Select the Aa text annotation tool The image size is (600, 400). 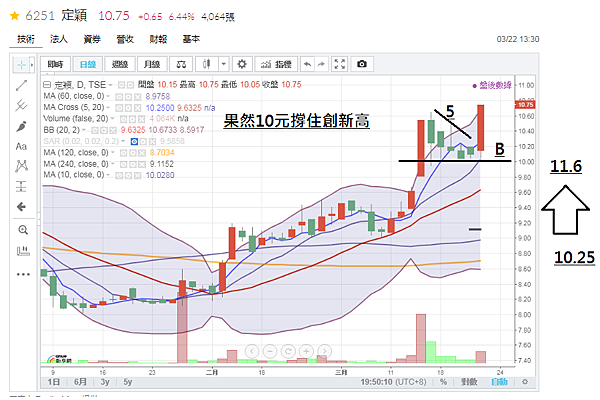(21, 146)
